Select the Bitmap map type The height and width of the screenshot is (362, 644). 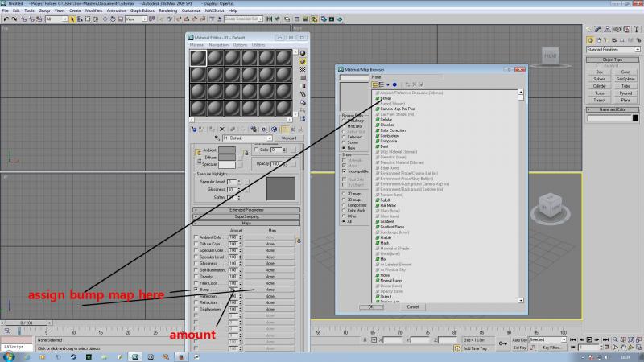pyautogui.click(x=386, y=98)
